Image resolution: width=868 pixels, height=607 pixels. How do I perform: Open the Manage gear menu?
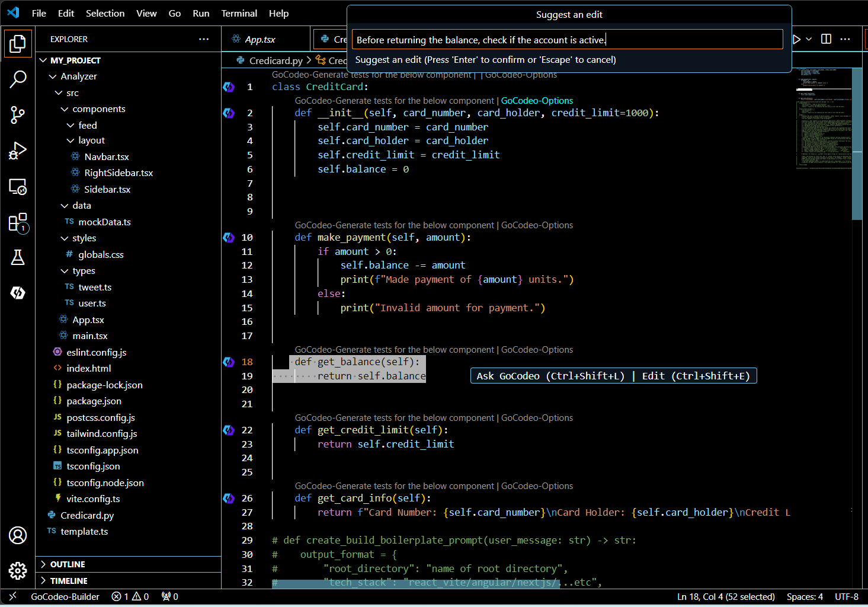pos(18,571)
